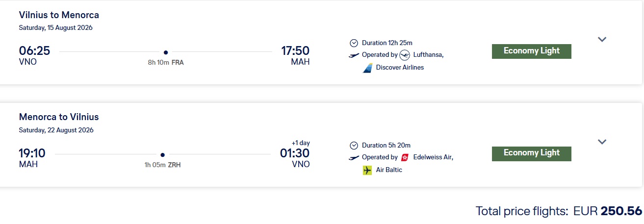
Task: Click the Lufthansa airline logo icon
Action: coord(405,55)
